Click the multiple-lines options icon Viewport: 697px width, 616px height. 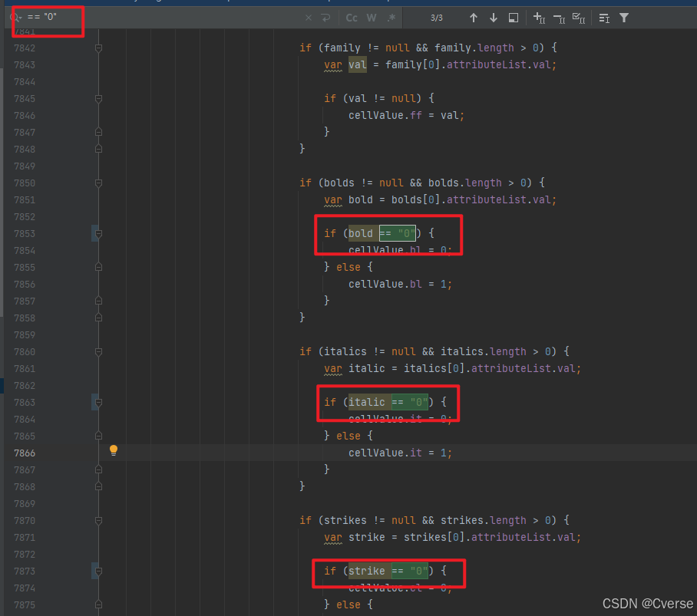(x=604, y=18)
